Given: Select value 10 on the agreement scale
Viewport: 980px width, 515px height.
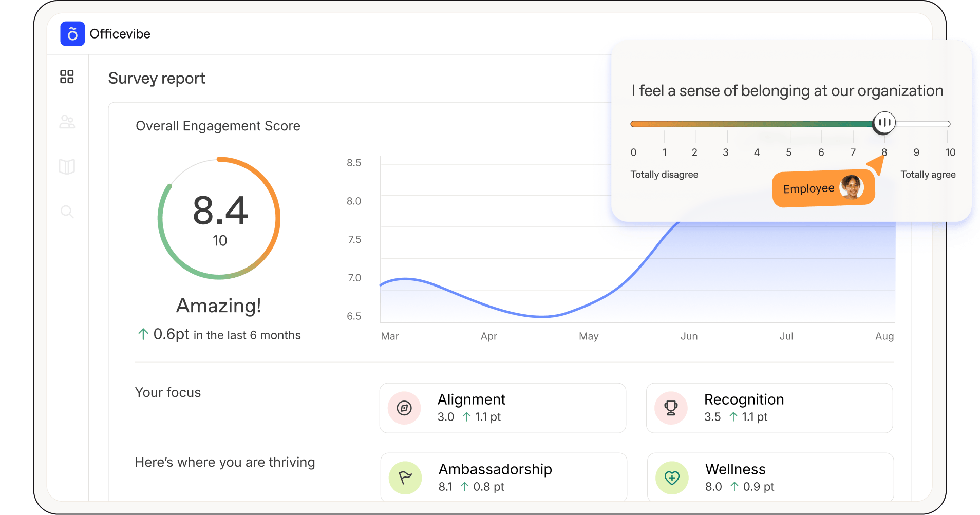Looking at the screenshot, I should click(950, 152).
